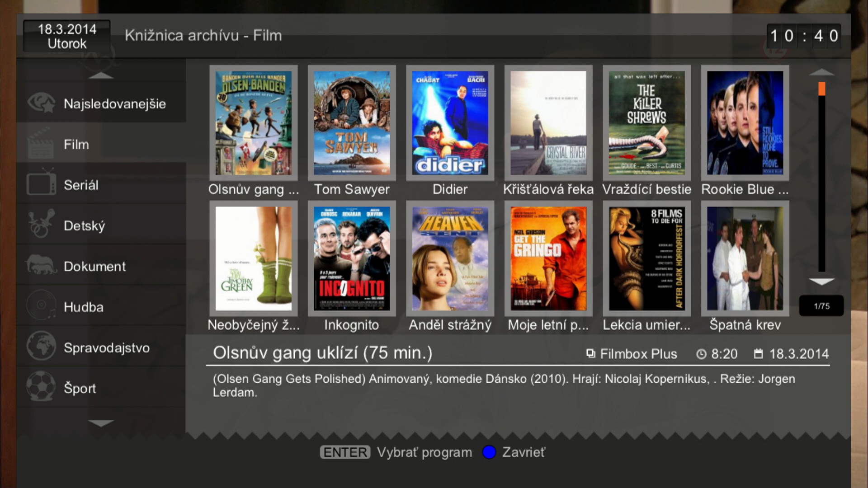Select the Film category label
This screenshot has width=868, height=488.
click(x=76, y=145)
